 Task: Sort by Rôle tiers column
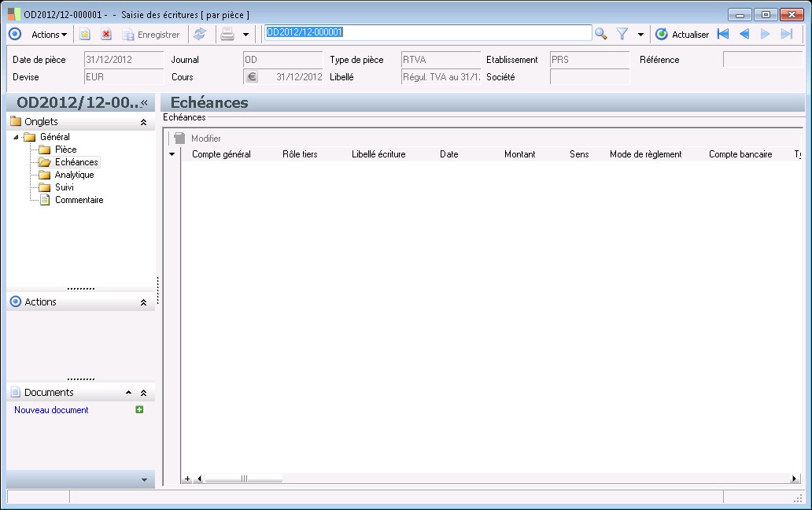pyautogui.click(x=300, y=154)
